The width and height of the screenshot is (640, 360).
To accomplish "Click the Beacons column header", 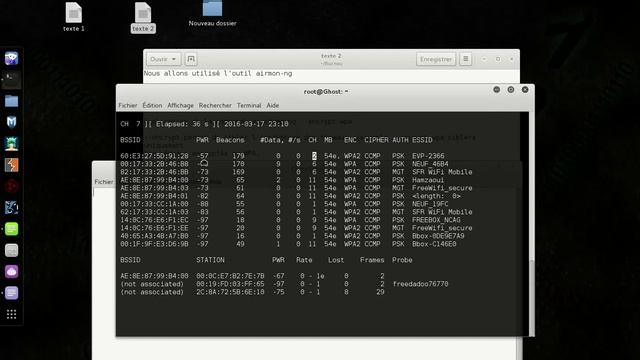I will click(x=230, y=140).
